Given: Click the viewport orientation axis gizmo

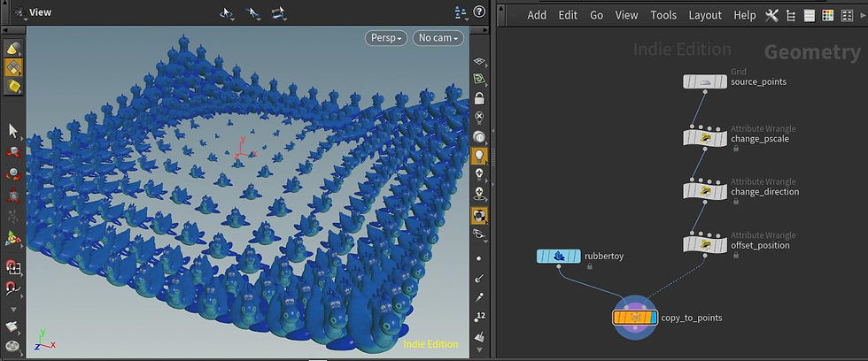Looking at the screenshot, I should 45,339.
